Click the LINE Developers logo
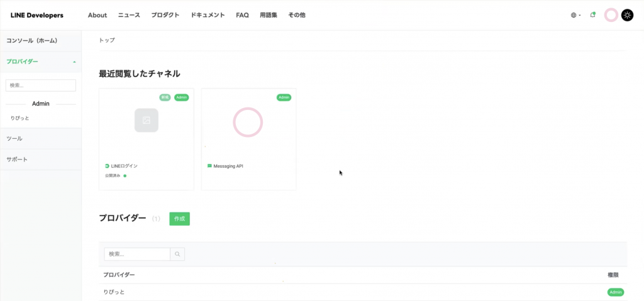 pyautogui.click(x=36, y=15)
